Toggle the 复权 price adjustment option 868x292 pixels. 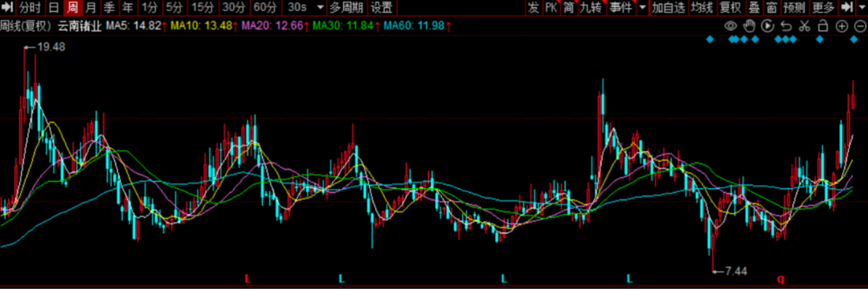coord(730,7)
